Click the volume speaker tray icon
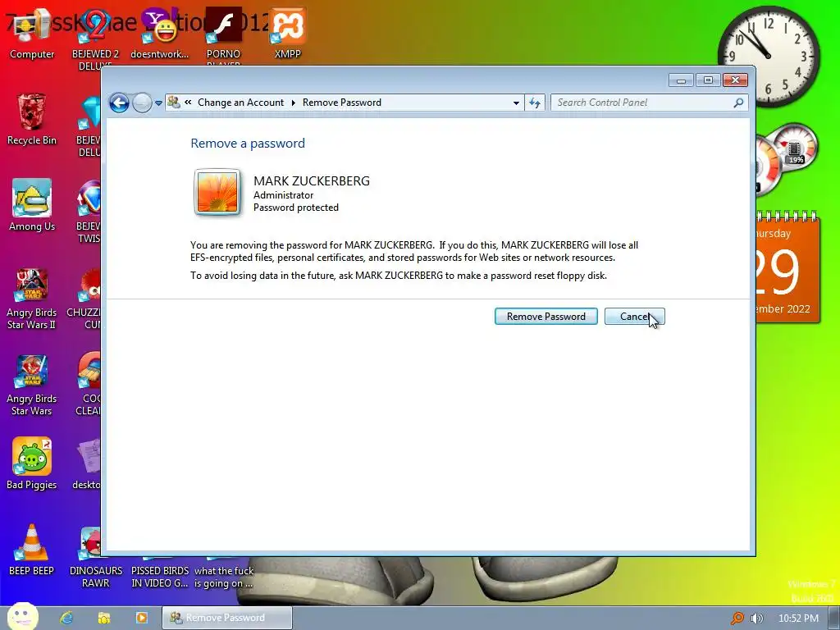Viewport: 840px width, 630px height. 756,619
